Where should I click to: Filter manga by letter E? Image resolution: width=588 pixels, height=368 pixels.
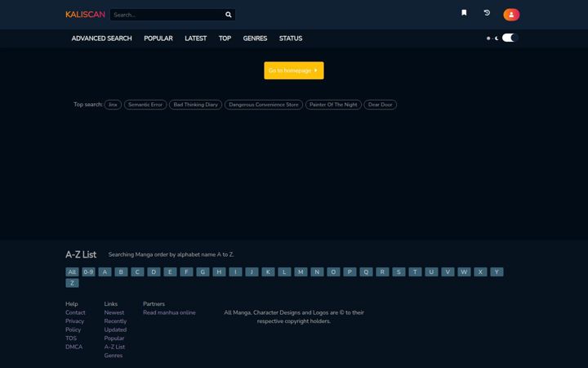pos(170,272)
